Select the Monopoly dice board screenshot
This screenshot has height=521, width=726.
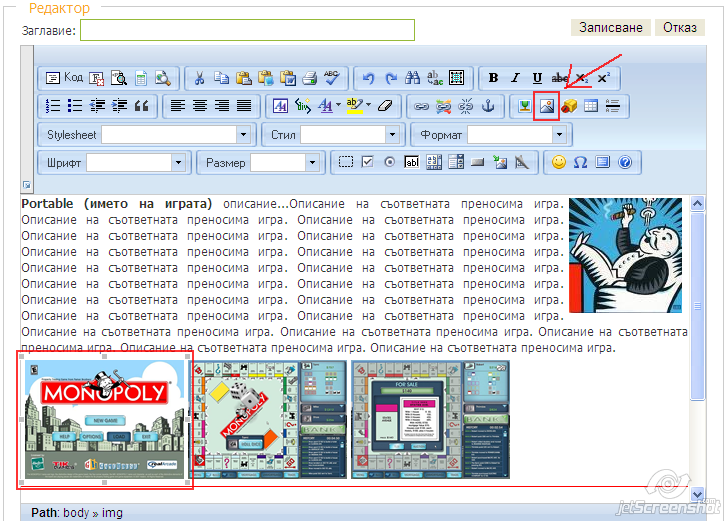pos(269,420)
